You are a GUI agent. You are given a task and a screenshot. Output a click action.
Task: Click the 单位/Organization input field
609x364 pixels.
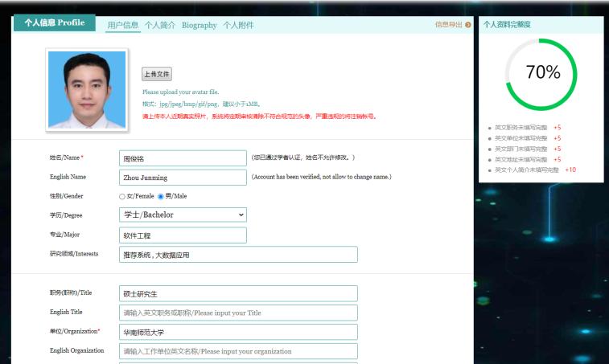pyautogui.click(x=238, y=332)
